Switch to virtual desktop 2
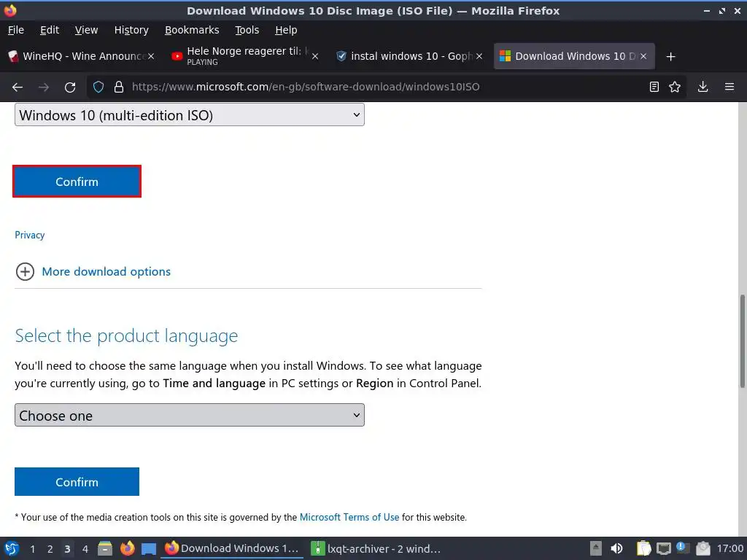 (x=50, y=549)
